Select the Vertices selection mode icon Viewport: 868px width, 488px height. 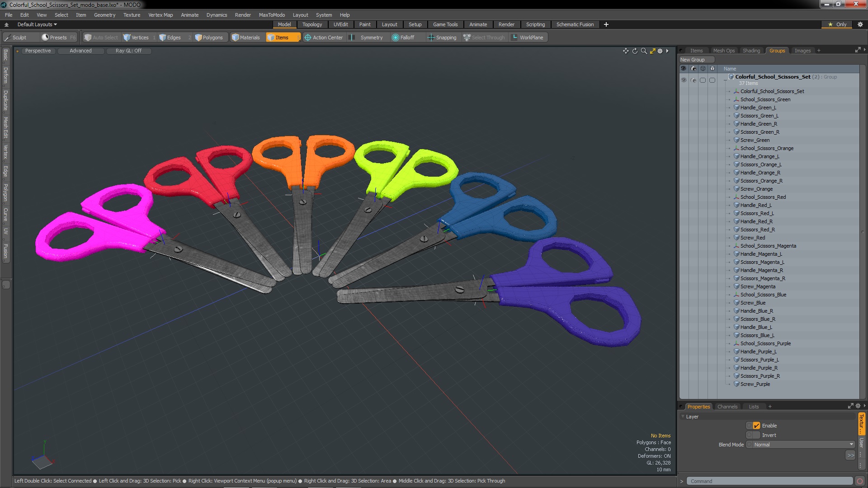point(127,38)
